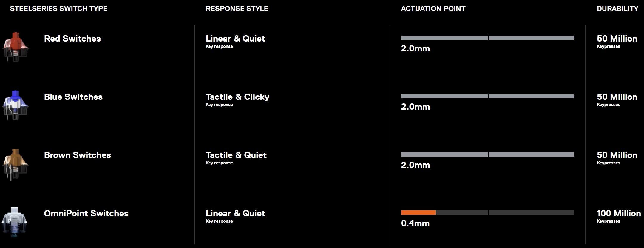This screenshot has height=248, width=644.
Task: Click the blue switch icon
Action: (16, 105)
